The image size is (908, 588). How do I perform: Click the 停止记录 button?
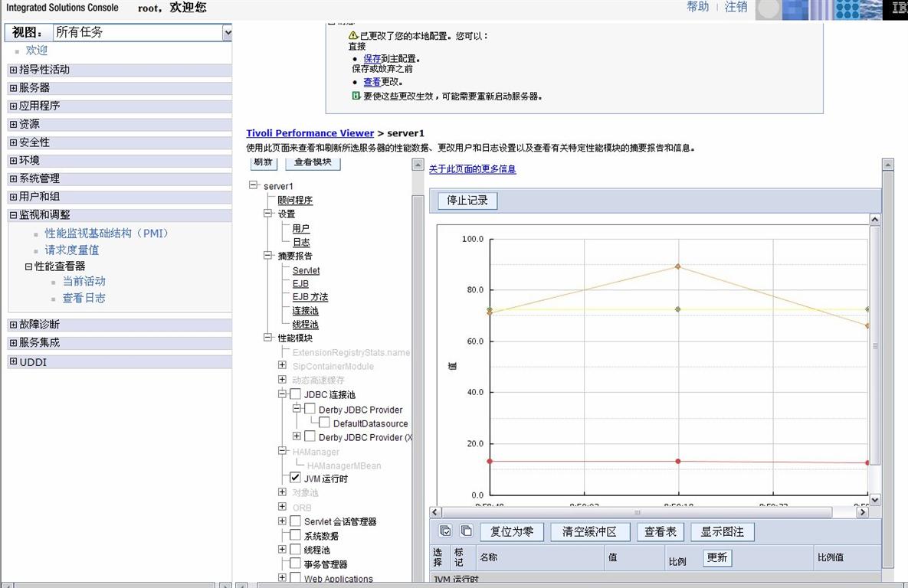(x=467, y=201)
